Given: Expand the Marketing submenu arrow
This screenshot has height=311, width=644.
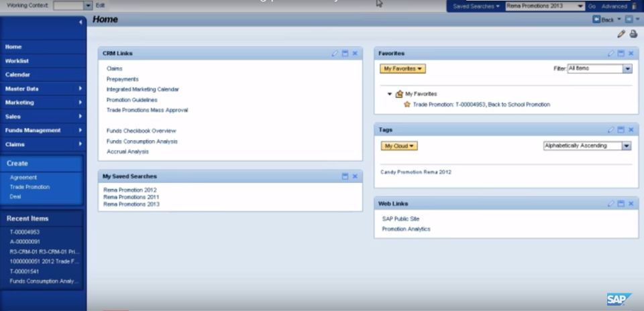Looking at the screenshot, I should coord(80,102).
